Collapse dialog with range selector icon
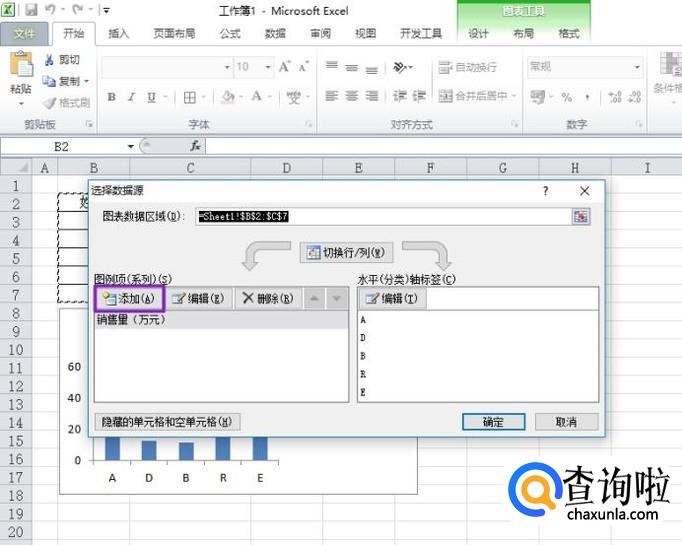This screenshot has width=682, height=545. pos(581,216)
